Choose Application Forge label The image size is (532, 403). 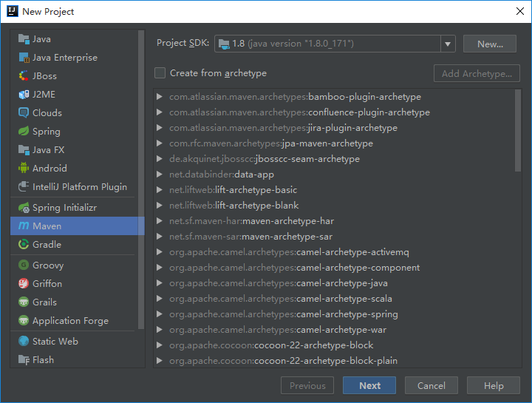71,321
